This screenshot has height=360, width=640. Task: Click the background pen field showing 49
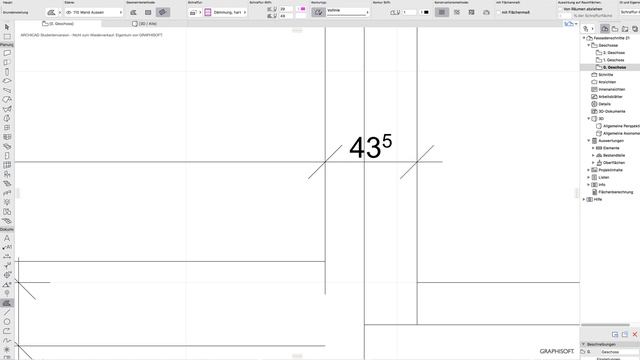(x=286, y=16)
